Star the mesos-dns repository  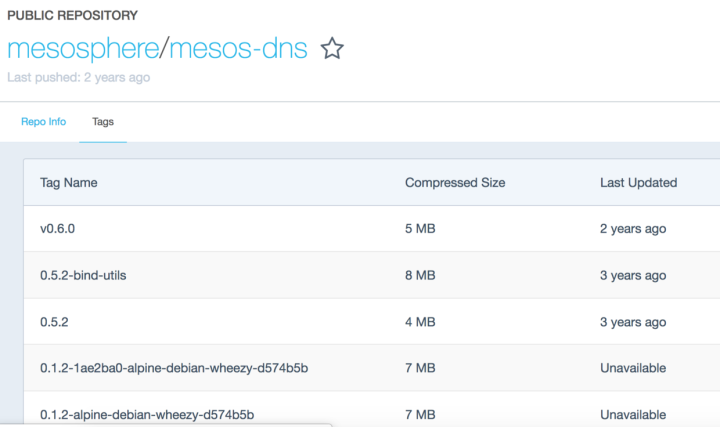tap(332, 49)
